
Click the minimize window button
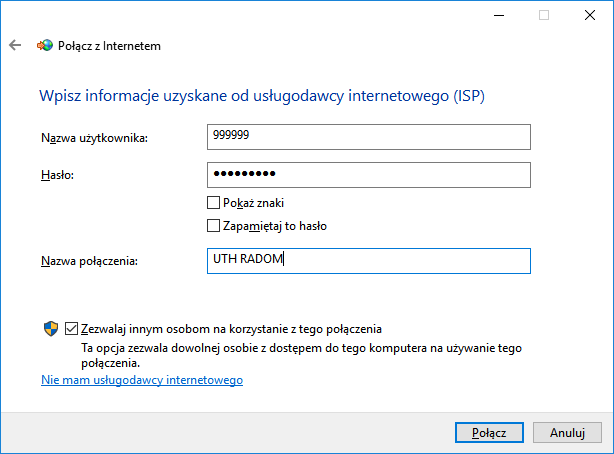[x=498, y=15]
